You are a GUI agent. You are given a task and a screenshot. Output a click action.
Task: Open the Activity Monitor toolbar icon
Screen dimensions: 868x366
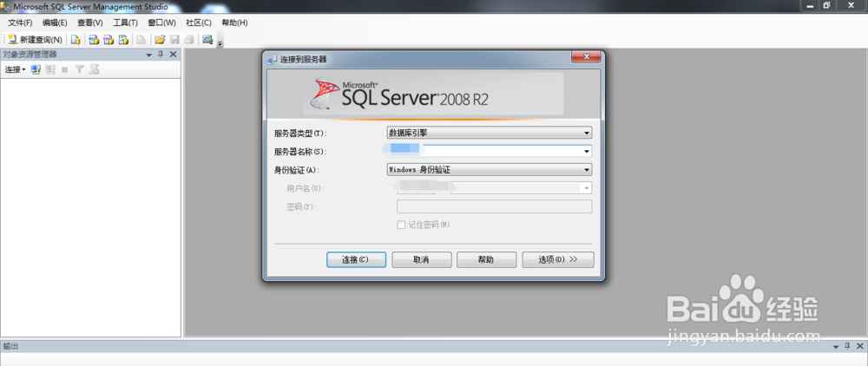click(x=207, y=40)
